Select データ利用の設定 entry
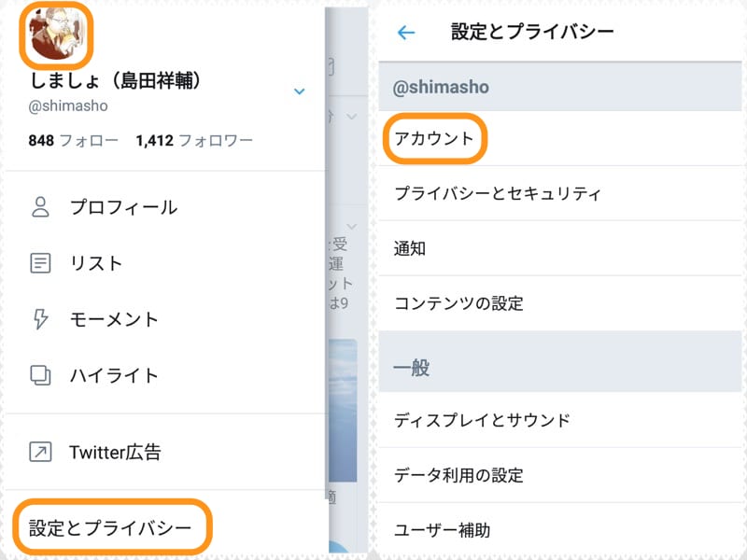 point(464,475)
